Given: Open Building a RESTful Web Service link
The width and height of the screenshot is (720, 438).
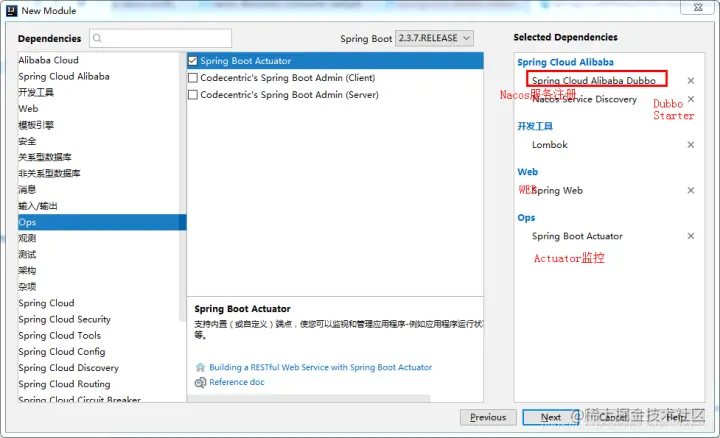Looking at the screenshot, I should point(321,367).
